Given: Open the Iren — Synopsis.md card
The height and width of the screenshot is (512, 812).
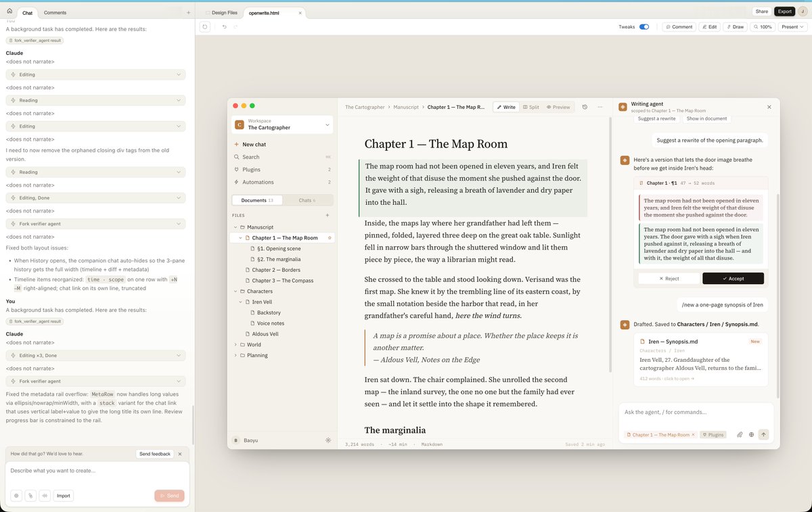Looking at the screenshot, I should click(700, 360).
